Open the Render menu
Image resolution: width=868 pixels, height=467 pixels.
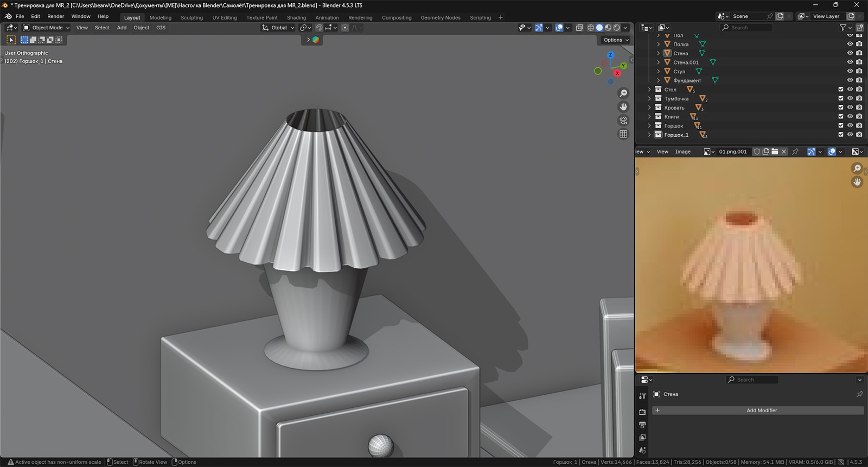point(55,16)
